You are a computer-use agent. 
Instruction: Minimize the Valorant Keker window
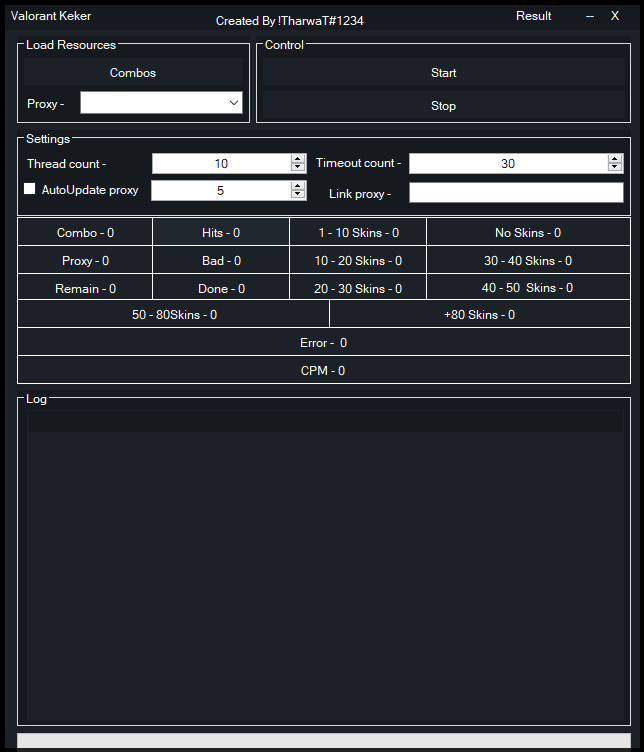(x=590, y=16)
